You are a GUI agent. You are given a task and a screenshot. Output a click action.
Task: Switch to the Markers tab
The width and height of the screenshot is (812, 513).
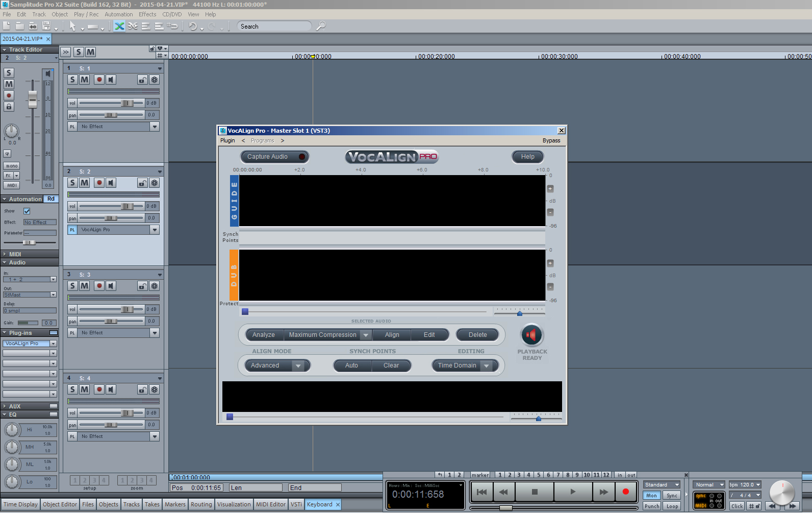click(175, 504)
